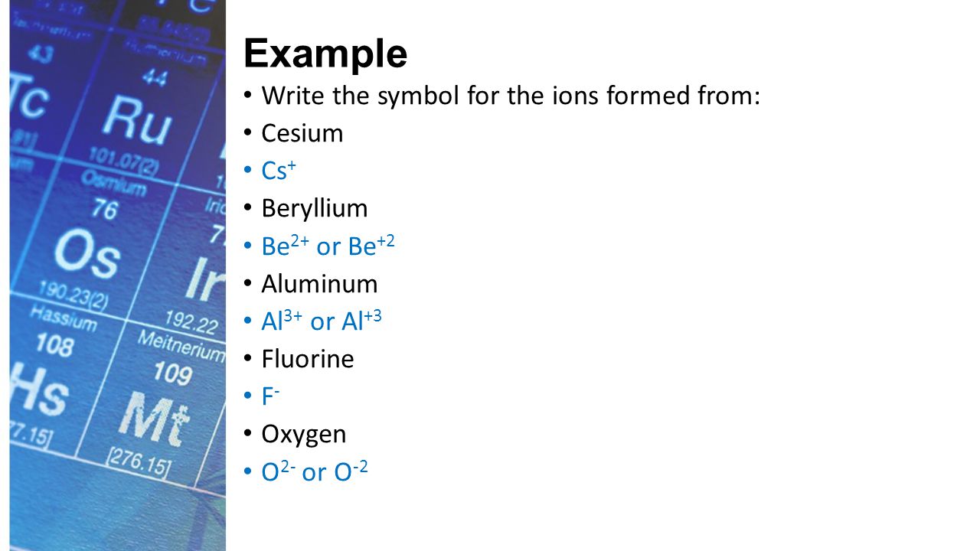Select the Fluorine bullet text
This screenshot has width=980, height=551.
[308, 359]
